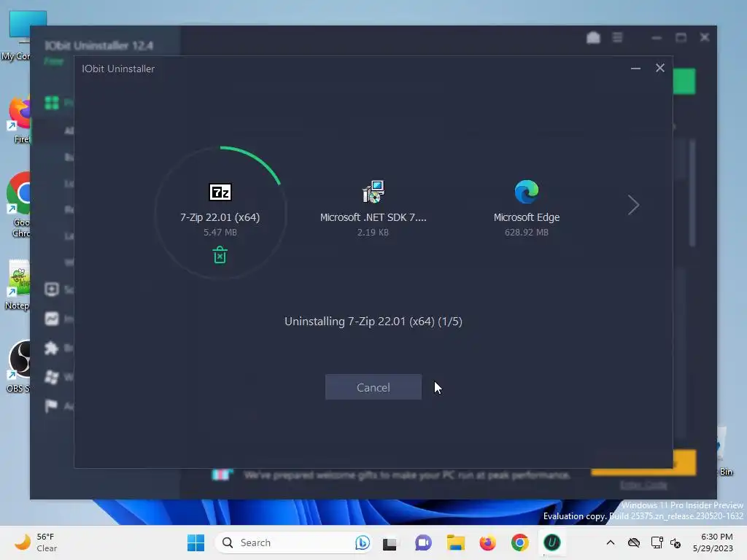
Task: Show next programs with right chevron arrow
Action: click(x=633, y=205)
